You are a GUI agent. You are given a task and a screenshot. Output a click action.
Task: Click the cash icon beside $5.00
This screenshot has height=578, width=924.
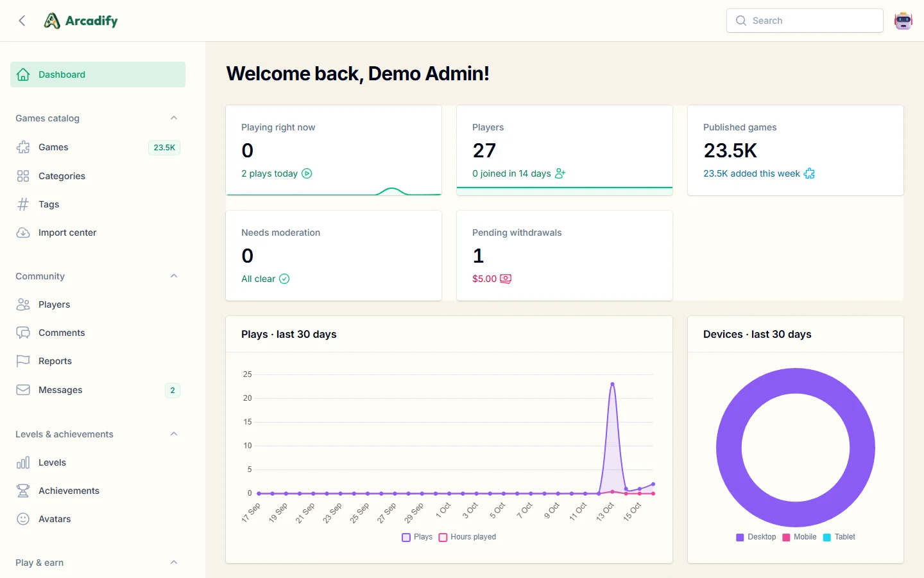point(506,279)
